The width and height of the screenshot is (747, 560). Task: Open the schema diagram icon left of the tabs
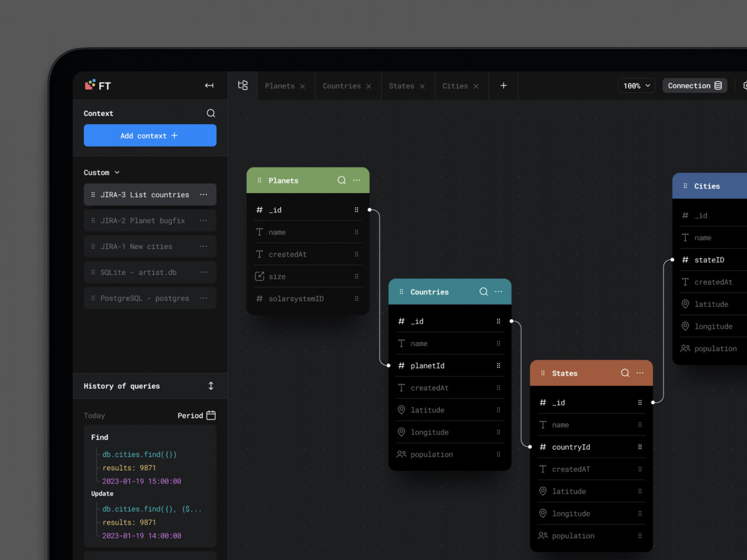(243, 85)
